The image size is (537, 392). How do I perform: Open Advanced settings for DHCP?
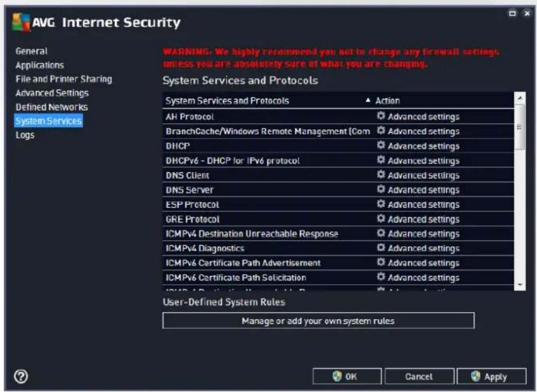coord(423,146)
